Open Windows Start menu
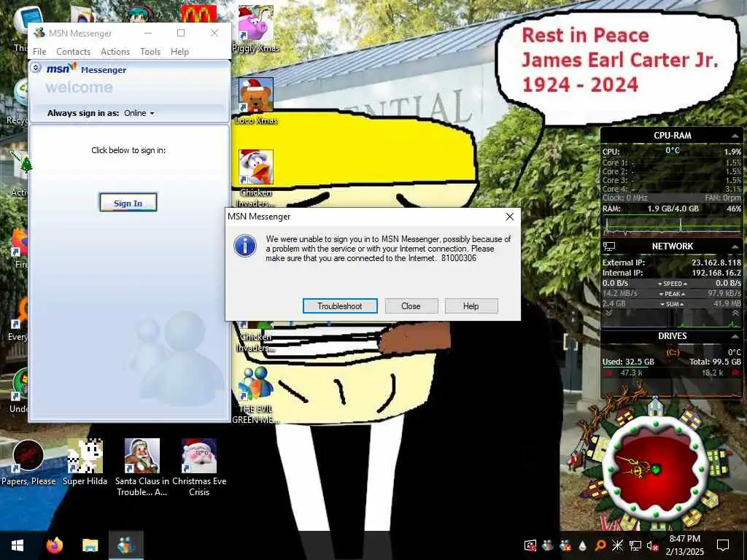Image resolution: width=747 pixels, height=560 pixels. point(18,545)
